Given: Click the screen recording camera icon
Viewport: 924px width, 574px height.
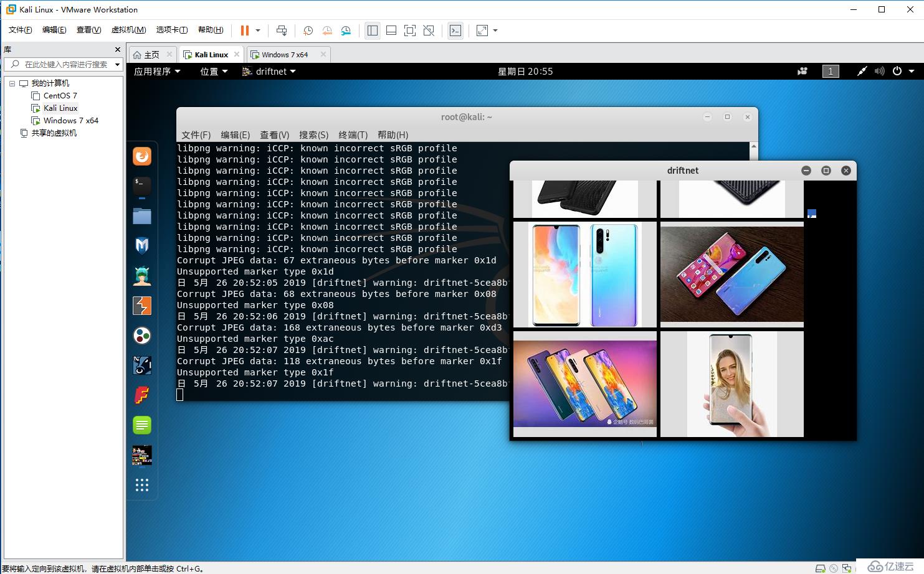Looking at the screenshot, I should pos(803,72).
